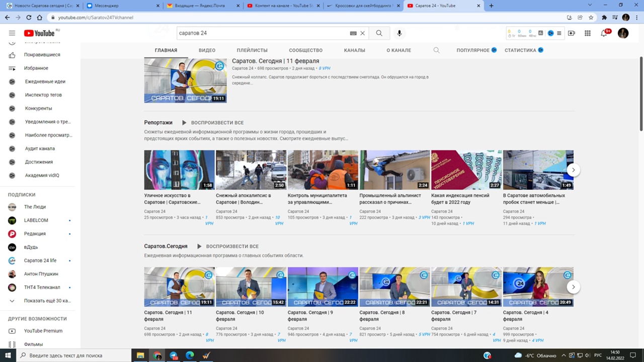Image resolution: width=644 pixels, height=362 pixels.
Task: Open Снежный апокалипсис video thumbnail
Action: pyautogui.click(x=251, y=170)
